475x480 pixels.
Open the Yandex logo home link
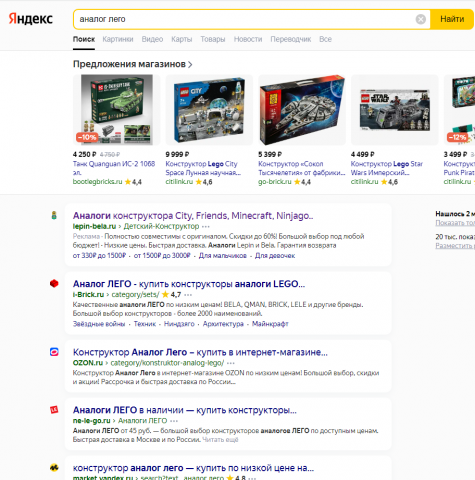point(31,19)
